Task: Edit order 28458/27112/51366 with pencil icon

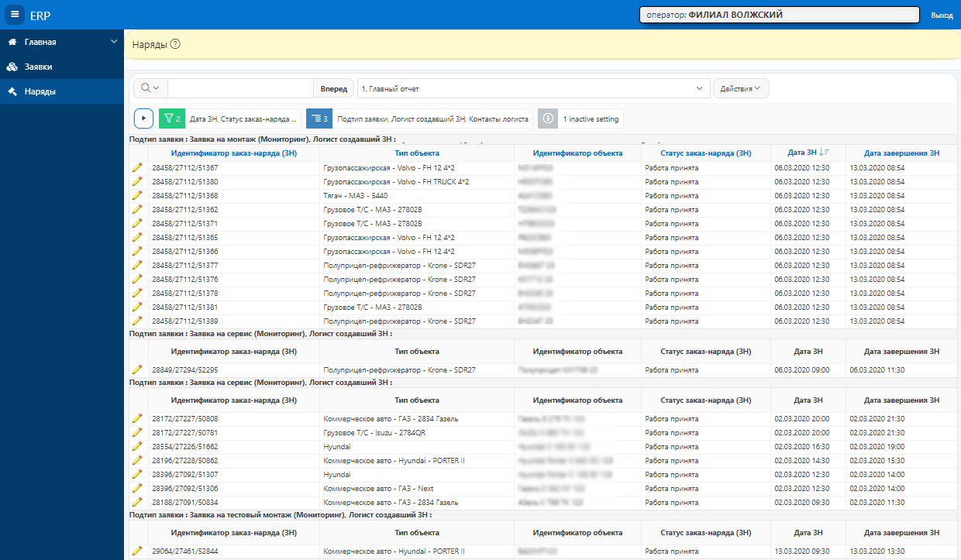Action: [137, 251]
